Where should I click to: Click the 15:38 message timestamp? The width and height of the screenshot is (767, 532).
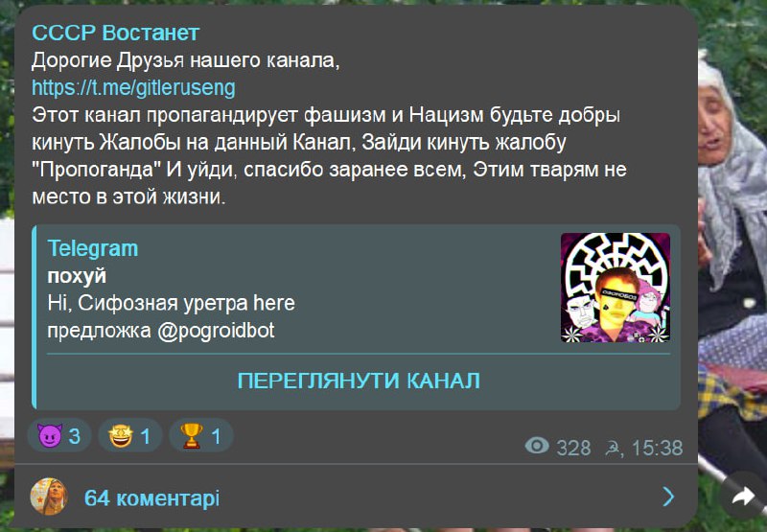[657, 448]
